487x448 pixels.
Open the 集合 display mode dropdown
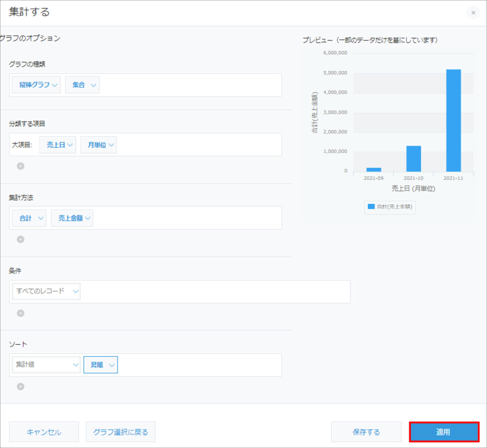[82, 85]
